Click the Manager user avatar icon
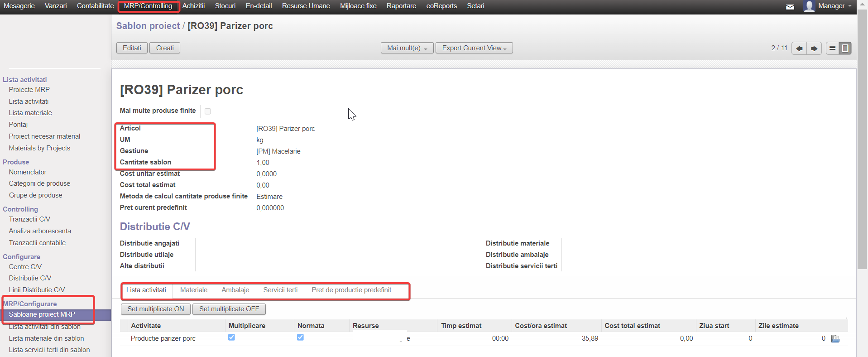The width and height of the screenshot is (868, 357). pos(809,6)
